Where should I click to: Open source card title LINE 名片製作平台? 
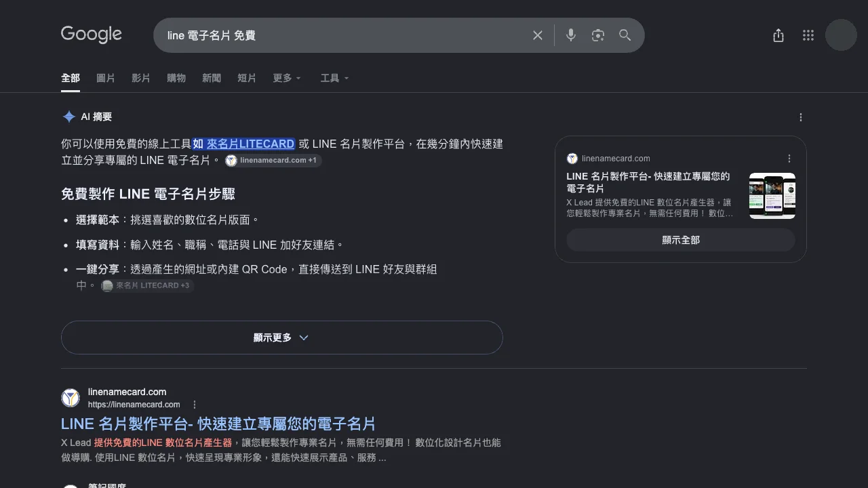[648, 182]
